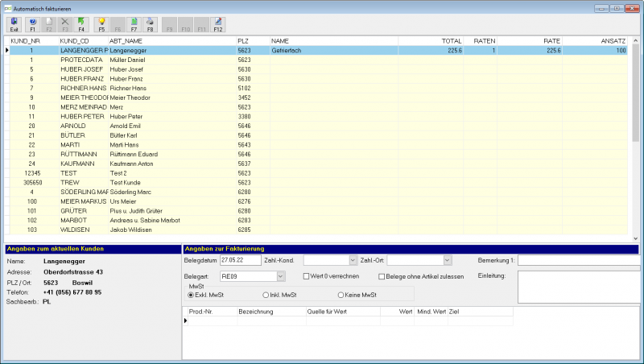The height and width of the screenshot is (364, 644).
Task: Select the HUBER FRANZ row
Action: coord(318,79)
